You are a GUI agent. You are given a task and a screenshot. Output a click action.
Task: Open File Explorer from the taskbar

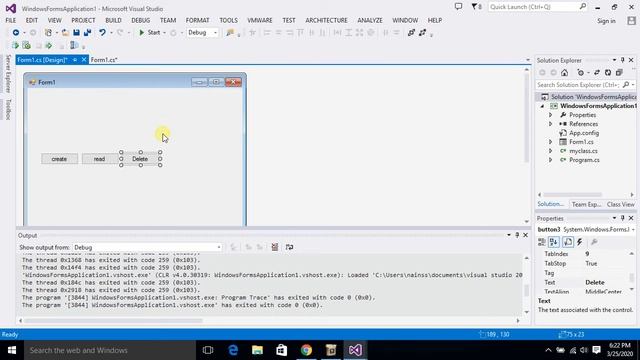click(x=257, y=350)
